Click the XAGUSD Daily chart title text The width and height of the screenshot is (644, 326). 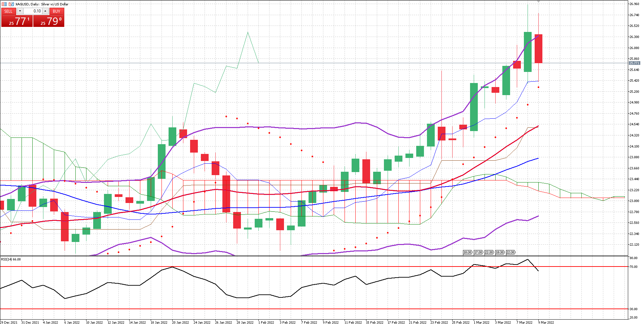coord(42,4)
